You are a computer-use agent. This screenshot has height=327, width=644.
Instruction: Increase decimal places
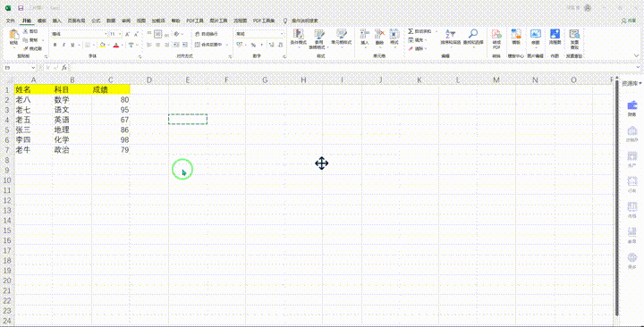(272, 45)
